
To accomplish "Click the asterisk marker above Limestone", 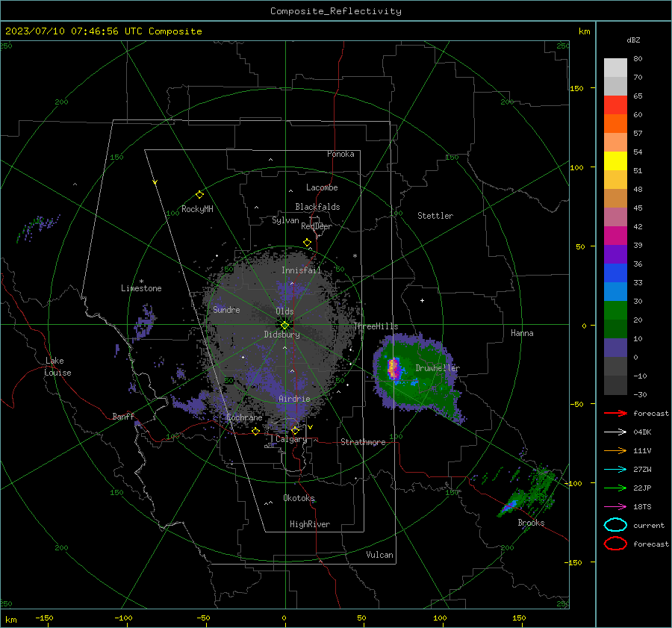I will pos(141,282).
